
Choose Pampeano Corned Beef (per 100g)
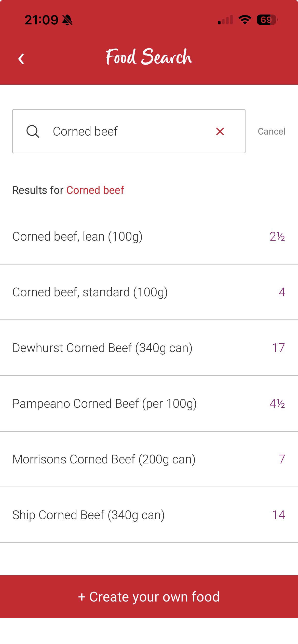pyautogui.click(x=149, y=404)
